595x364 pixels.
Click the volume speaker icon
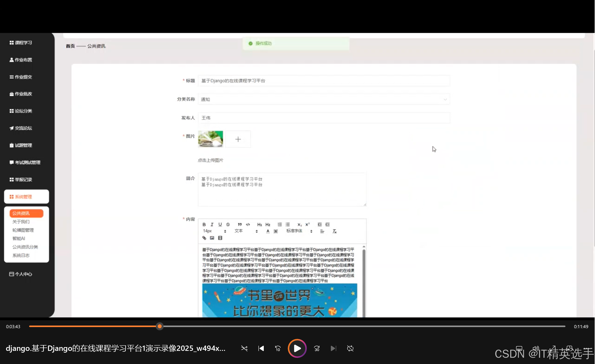pos(536,348)
